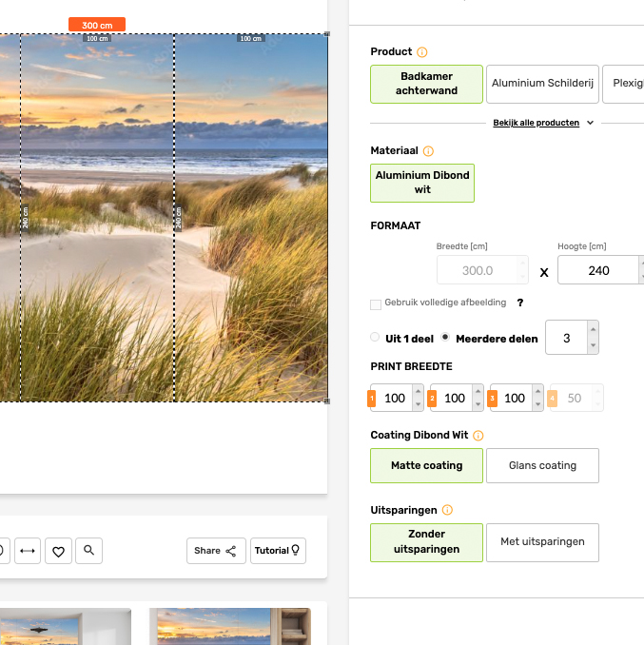The height and width of the screenshot is (645, 644).
Task: Click info icon beside Coating Dibond Wit
Action: pos(478,436)
